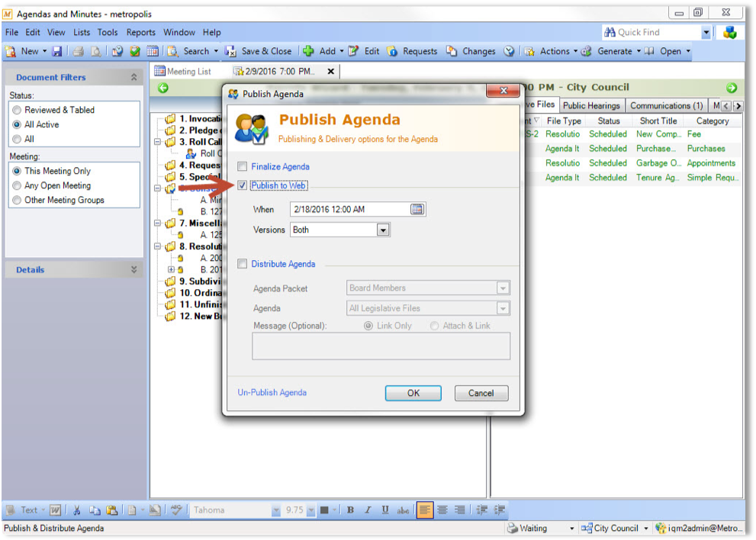Uncheck the Publish to Web checkbox
This screenshot has height=540, width=756.
(242, 185)
